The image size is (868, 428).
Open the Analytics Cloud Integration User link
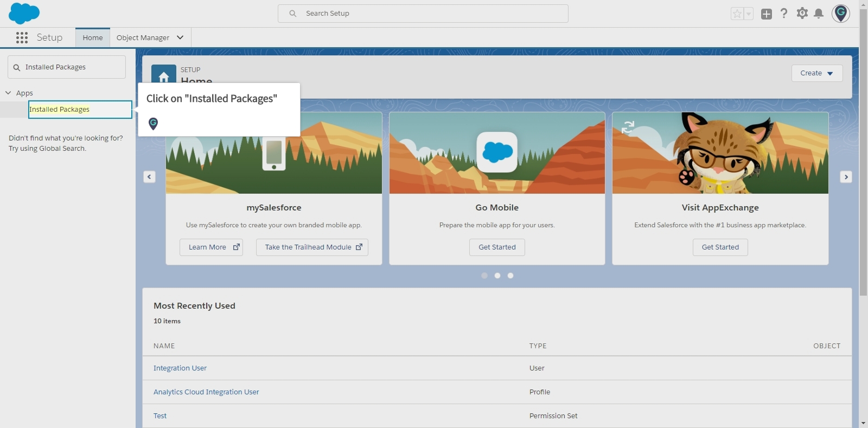pyautogui.click(x=206, y=392)
